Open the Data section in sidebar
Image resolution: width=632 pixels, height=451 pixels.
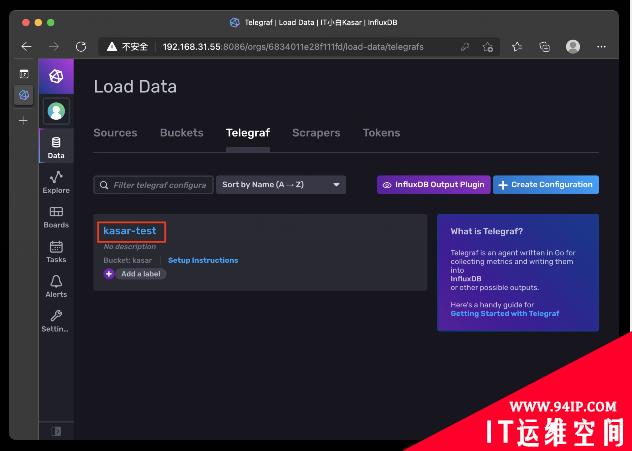(x=56, y=146)
